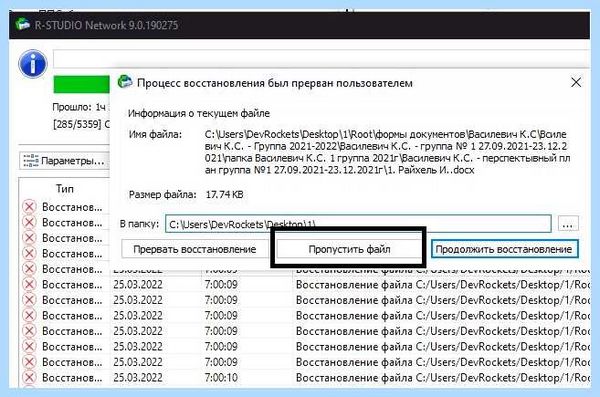Click the blue information icon
Viewport: 600px width, 397px height.
pos(33,64)
